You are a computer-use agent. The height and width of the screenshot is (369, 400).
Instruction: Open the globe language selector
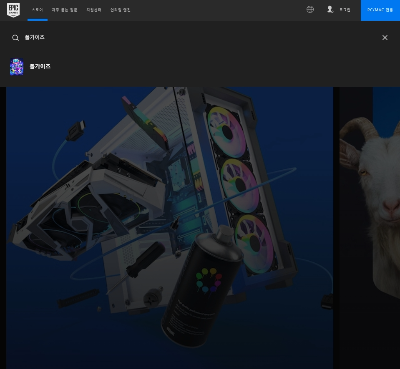point(310,10)
